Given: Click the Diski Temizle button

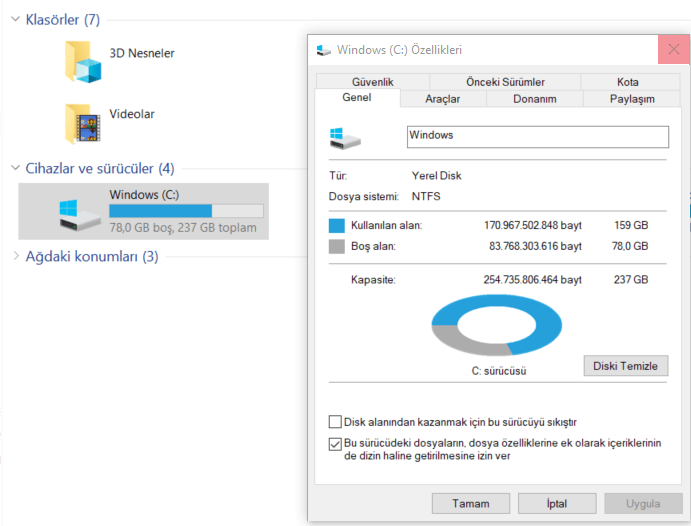Looking at the screenshot, I should 625,366.
